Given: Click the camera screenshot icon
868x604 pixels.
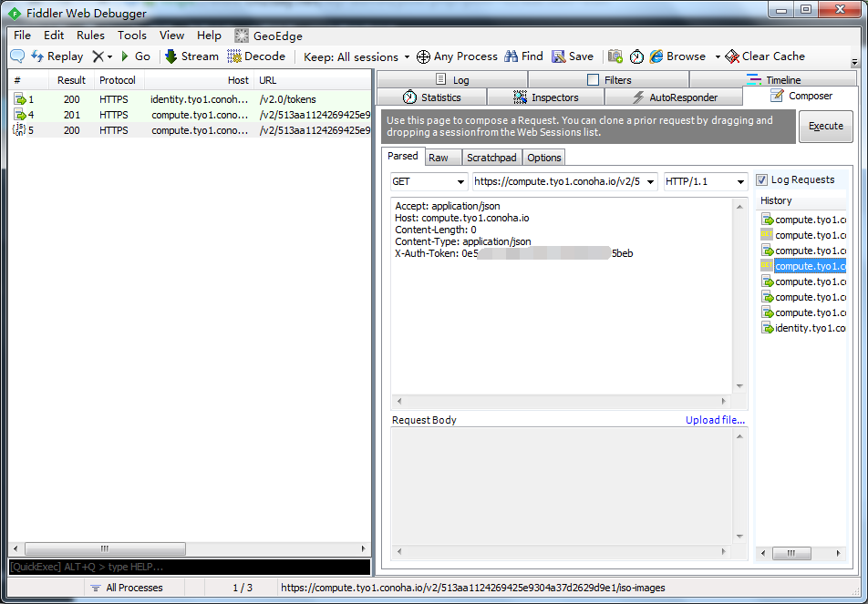Looking at the screenshot, I should coord(615,56).
